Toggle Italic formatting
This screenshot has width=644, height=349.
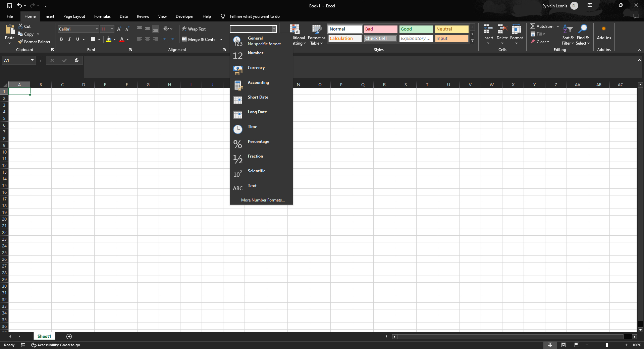(x=69, y=39)
